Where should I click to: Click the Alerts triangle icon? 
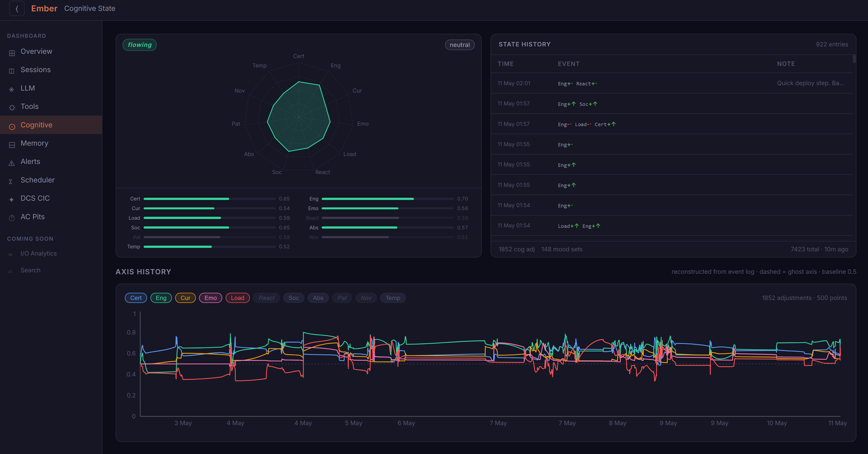click(x=12, y=163)
